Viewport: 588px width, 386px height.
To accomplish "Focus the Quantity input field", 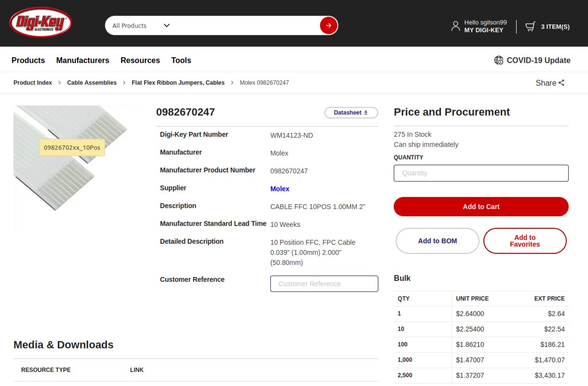I will [481, 173].
